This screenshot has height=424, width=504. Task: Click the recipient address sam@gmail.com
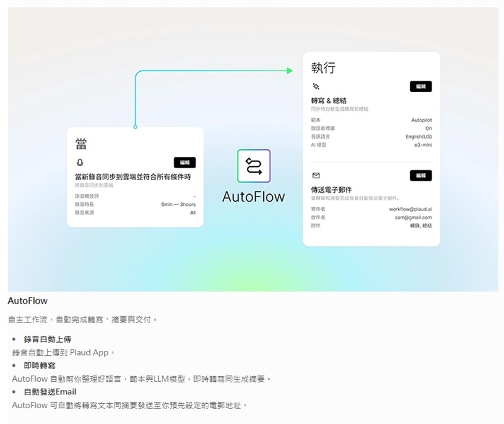[x=414, y=217]
